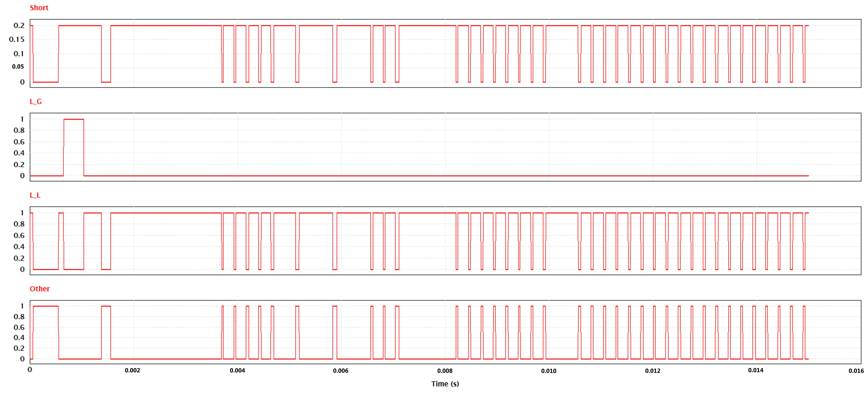This screenshot has height=393, width=868.
Task: Click the Other signal title label
Action: coord(40,289)
